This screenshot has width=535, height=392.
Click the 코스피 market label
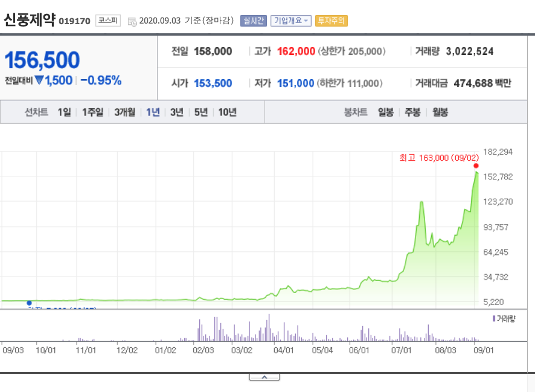tap(108, 21)
